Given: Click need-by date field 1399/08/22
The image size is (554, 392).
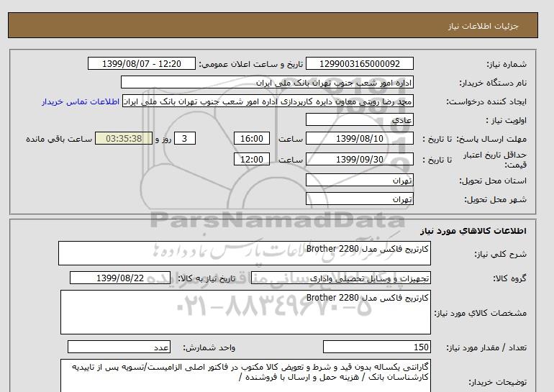Looking at the screenshot, I should (120, 278).
